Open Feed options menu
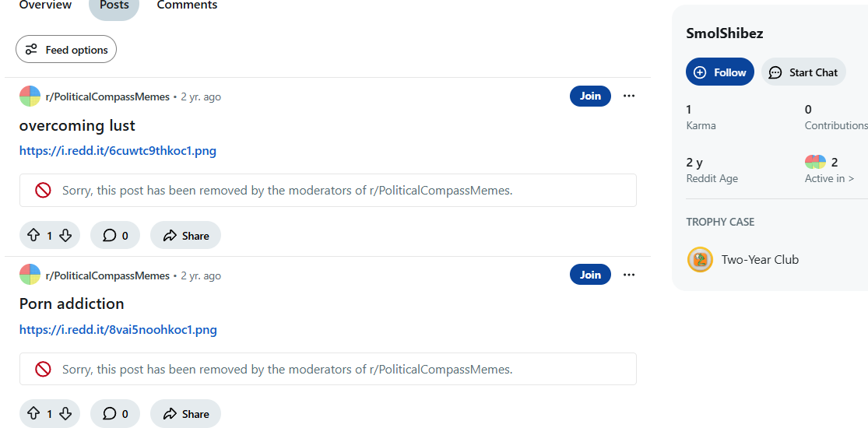This screenshot has height=428, width=868. 66,50
